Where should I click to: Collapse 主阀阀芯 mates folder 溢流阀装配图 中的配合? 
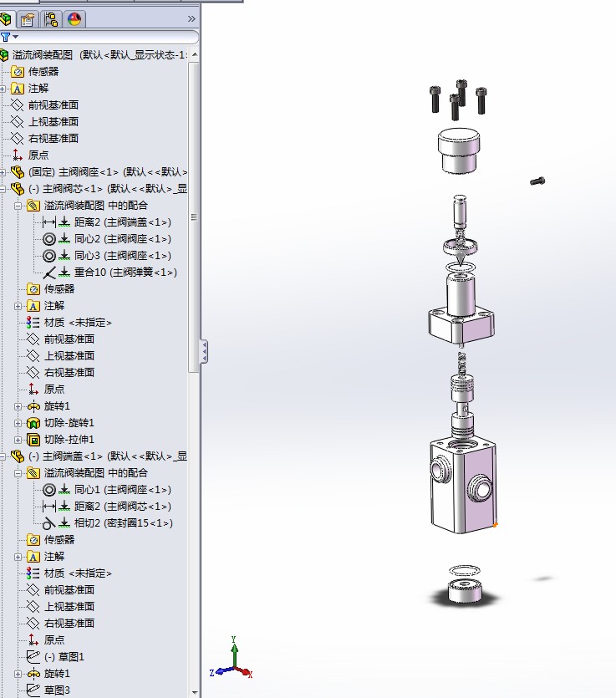(x=18, y=206)
